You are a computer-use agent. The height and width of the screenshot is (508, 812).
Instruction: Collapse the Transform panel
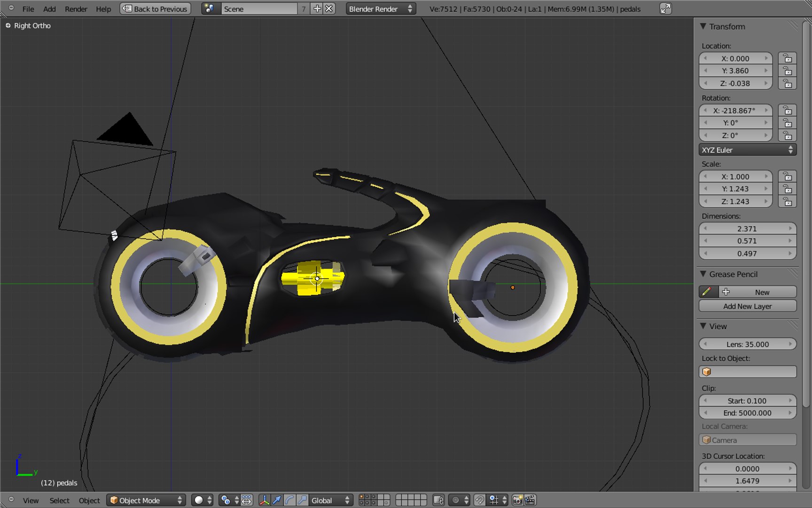click(x=703, y=26)
